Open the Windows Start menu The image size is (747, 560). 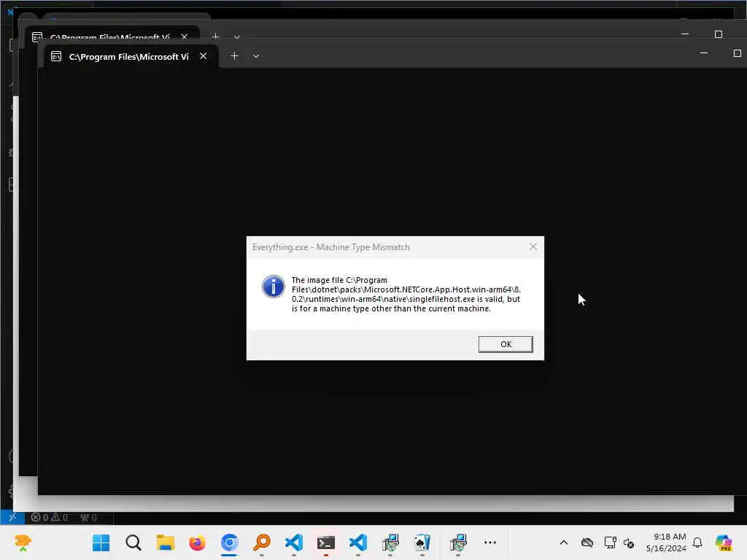click(101, 542)
